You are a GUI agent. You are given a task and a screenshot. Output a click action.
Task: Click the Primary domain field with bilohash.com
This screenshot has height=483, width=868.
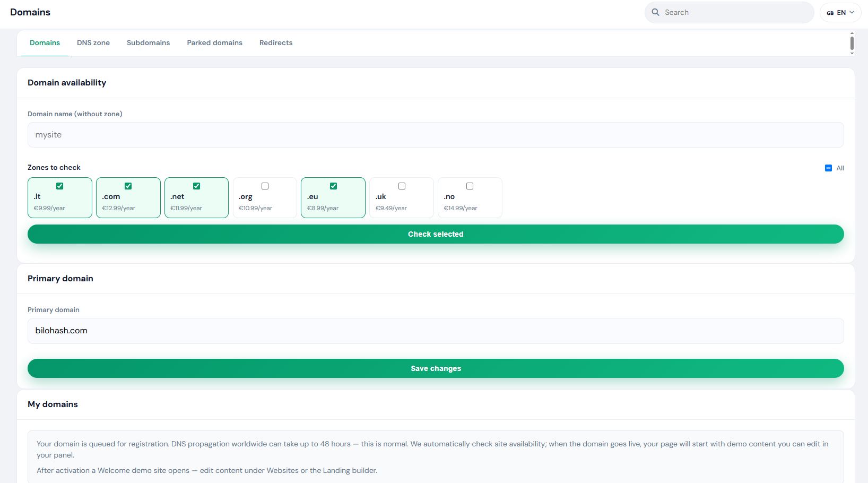point(436,331)
